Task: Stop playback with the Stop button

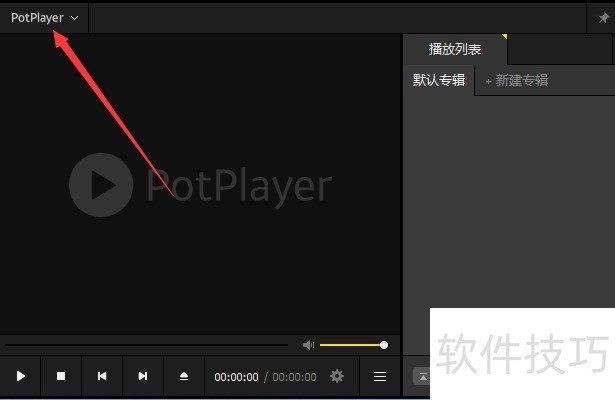Action: click(x=61, y=376)
